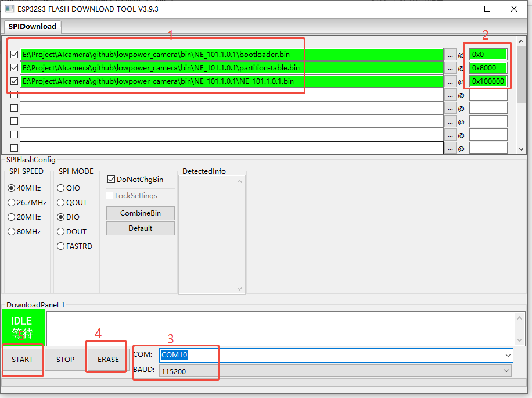Image resolution: width=532 pixels, height=398 pixels.
Task: Click the ERASE button
Action: click(x=106, y=359)
